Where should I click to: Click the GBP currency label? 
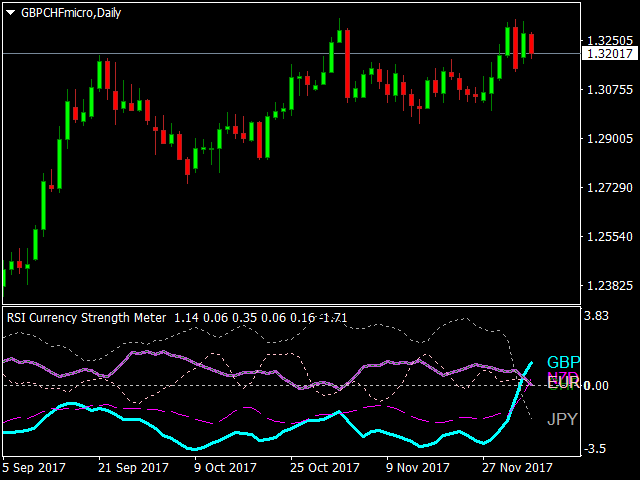coord(563,362)
